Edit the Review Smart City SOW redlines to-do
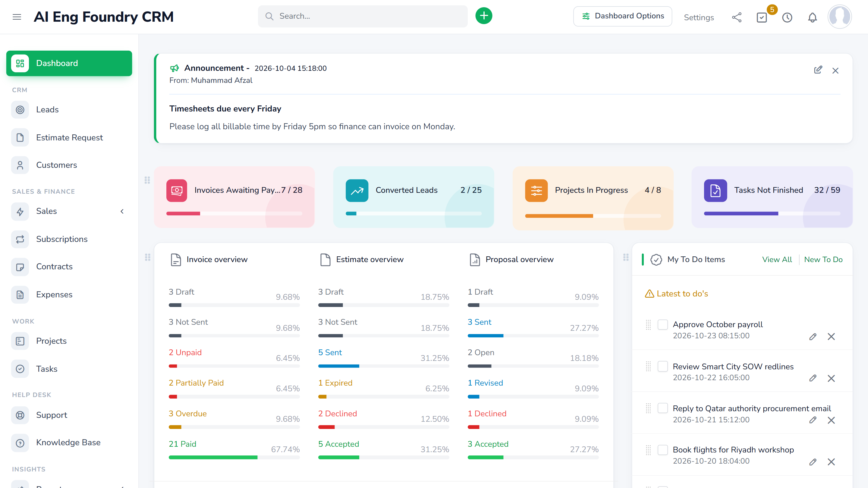This screenshot has height=488, width=868. [813, 378]
